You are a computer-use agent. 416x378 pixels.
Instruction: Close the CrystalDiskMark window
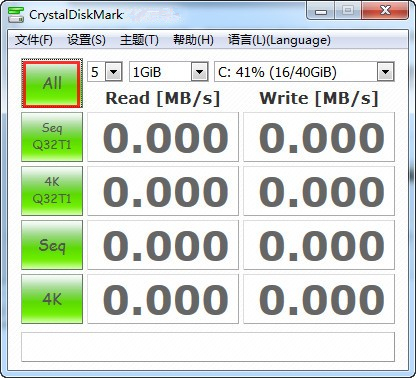[x=385, y=11]
